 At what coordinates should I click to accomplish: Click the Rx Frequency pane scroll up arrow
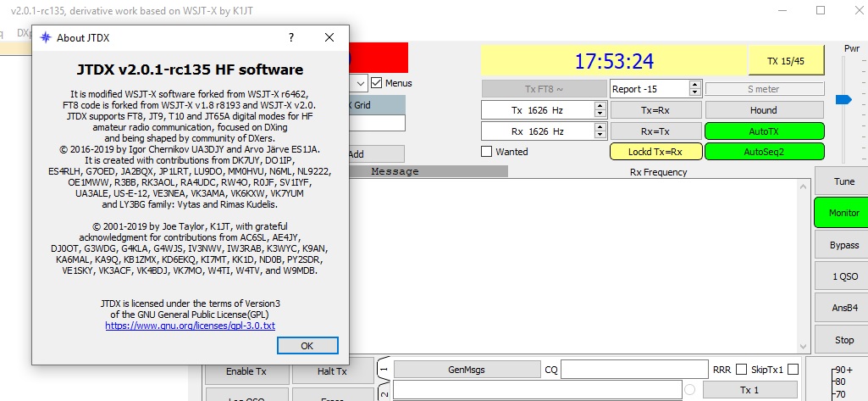point(804,187)
